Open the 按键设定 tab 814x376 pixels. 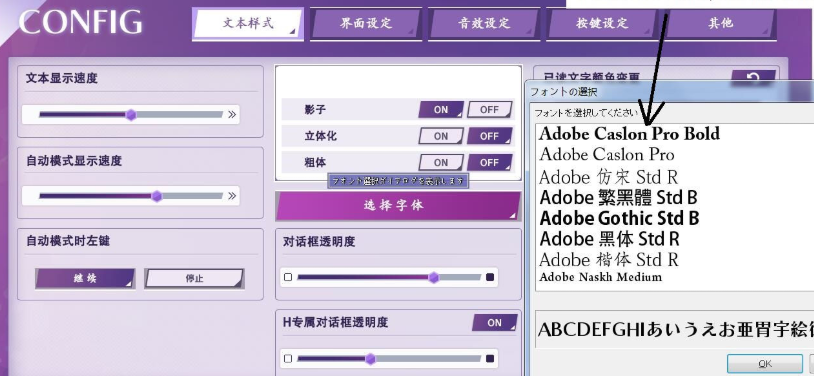coord(602,24)
